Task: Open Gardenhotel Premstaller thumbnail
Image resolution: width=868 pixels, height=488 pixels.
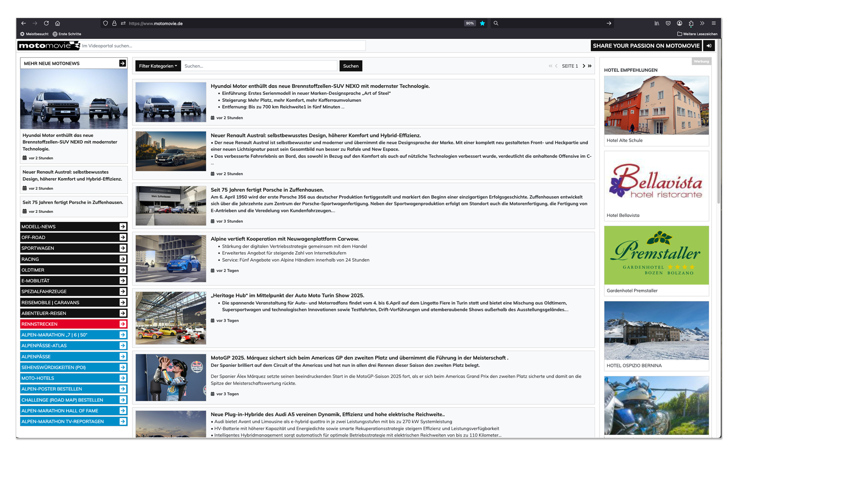Action: pos(656,255)
